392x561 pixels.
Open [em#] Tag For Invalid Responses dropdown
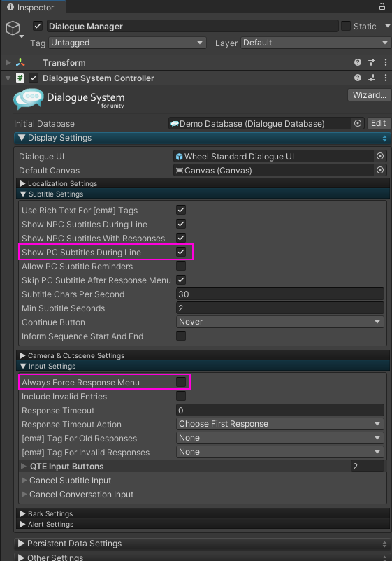pyautogui.click(x=280, y=451)
